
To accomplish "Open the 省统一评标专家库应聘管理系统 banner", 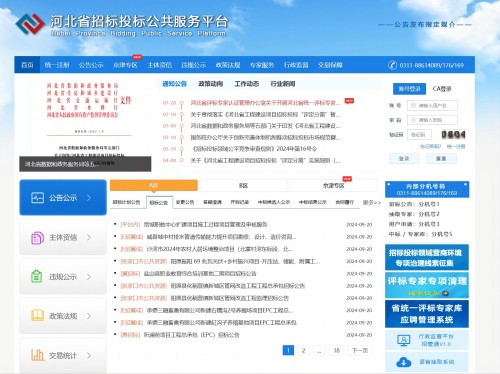I will click(x=427, y=314).
